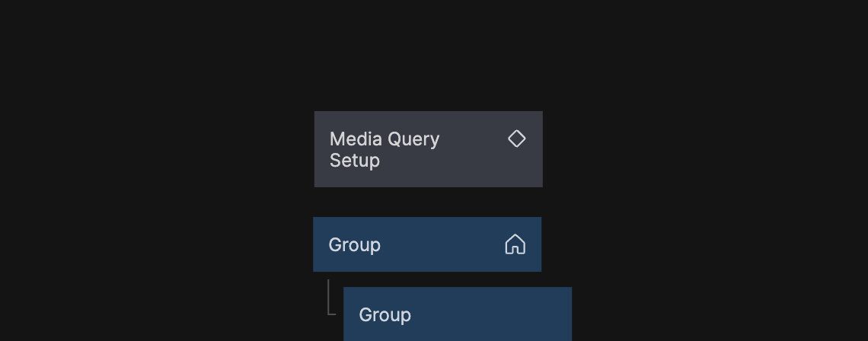Click the dark canvas right of Media Query Setup
868x341 pixels.
coord(685,149)
